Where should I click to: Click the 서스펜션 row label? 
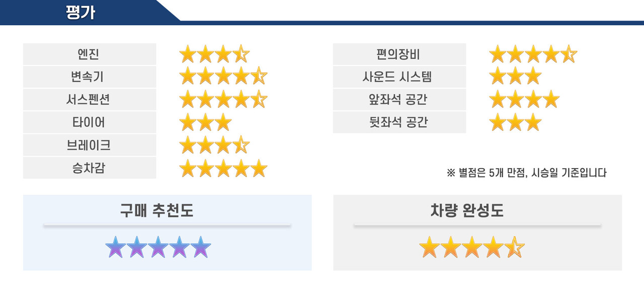[90, 100]
